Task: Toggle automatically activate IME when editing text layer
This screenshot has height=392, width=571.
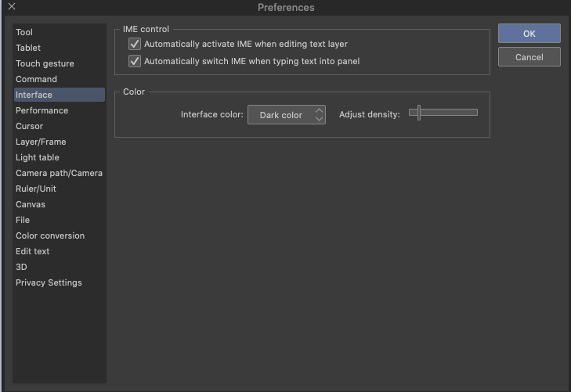Action: (x=135, y=44)
